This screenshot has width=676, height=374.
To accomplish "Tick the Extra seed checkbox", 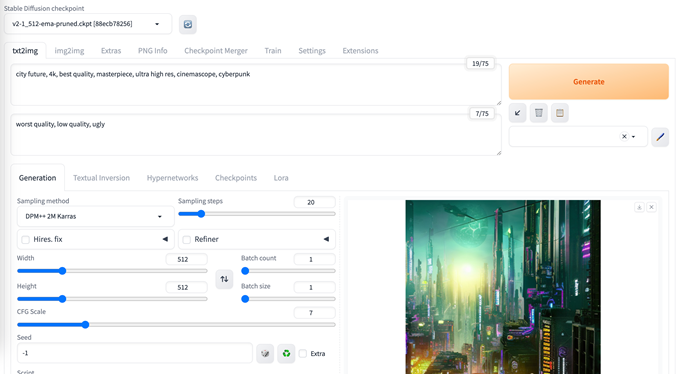I will (x=303, y=353).
